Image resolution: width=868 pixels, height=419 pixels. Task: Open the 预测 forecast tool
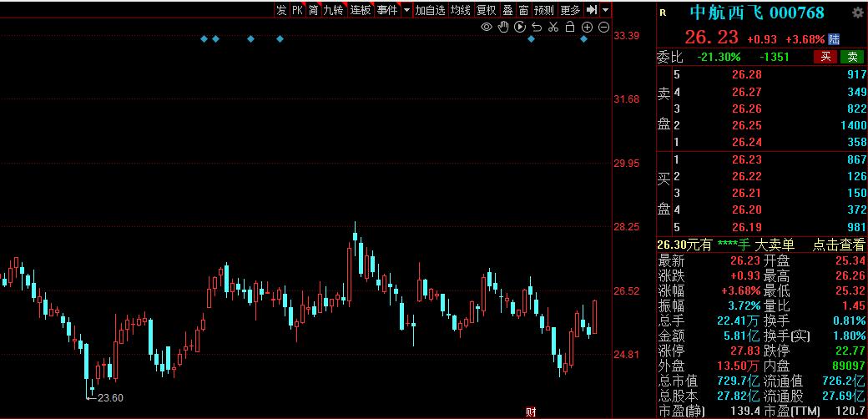543,10
